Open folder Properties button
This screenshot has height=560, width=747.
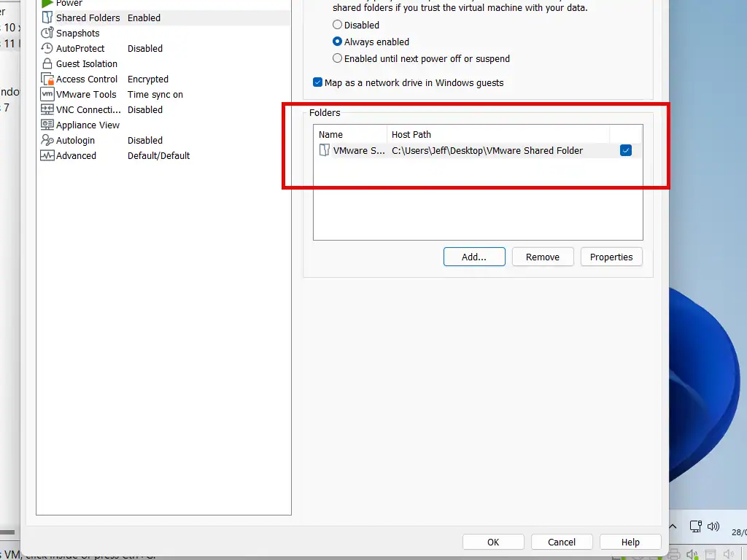[611, 257]
